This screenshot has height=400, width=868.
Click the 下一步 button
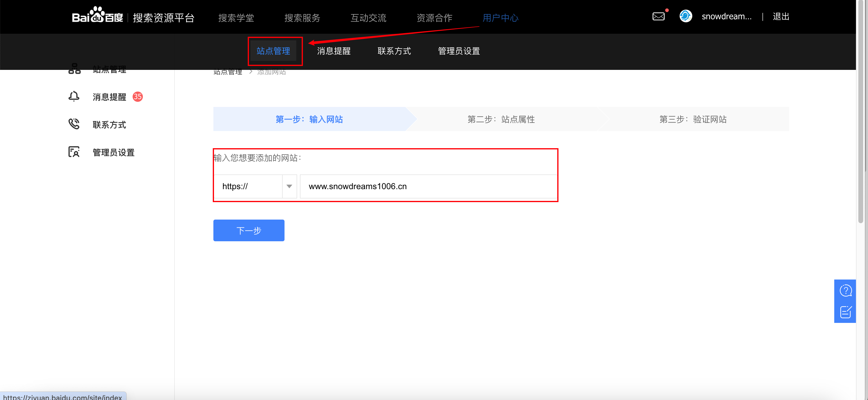[x=249, y=230]
